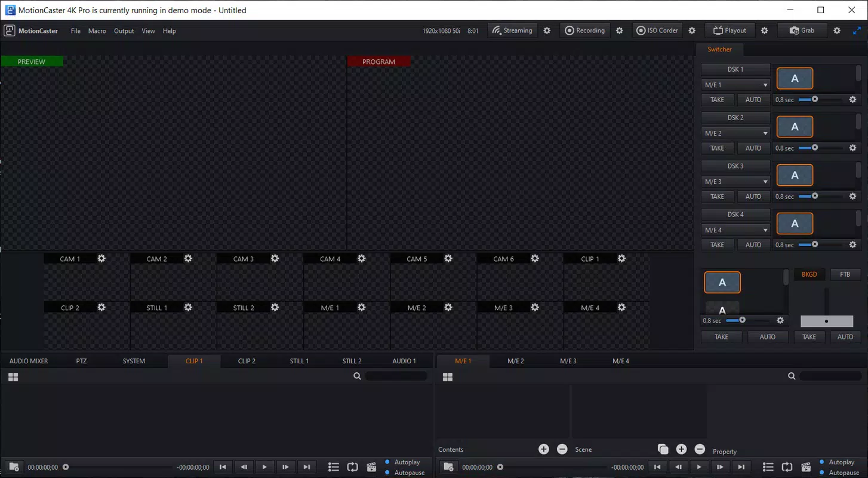Click DSK 4 AUTO button
The image size is (868, 478).
tap(753, 245)
